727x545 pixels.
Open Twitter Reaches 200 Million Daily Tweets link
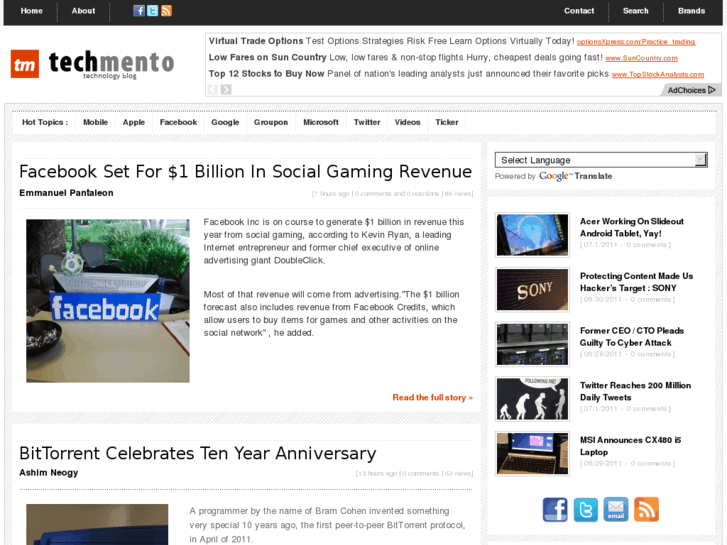635,391
